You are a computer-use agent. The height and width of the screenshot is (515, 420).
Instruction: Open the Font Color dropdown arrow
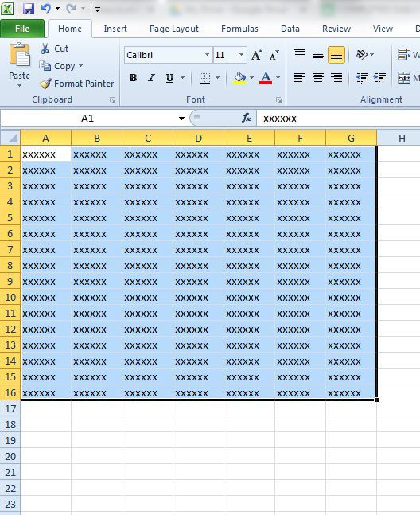click(x=278, y=78)
